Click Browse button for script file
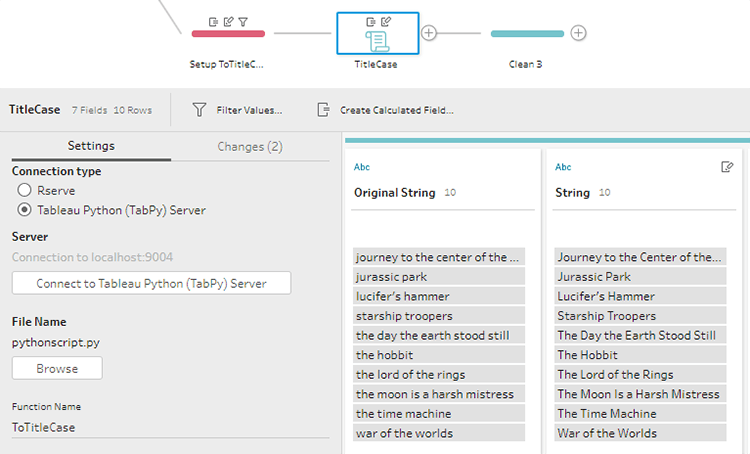 pos(57,368)
